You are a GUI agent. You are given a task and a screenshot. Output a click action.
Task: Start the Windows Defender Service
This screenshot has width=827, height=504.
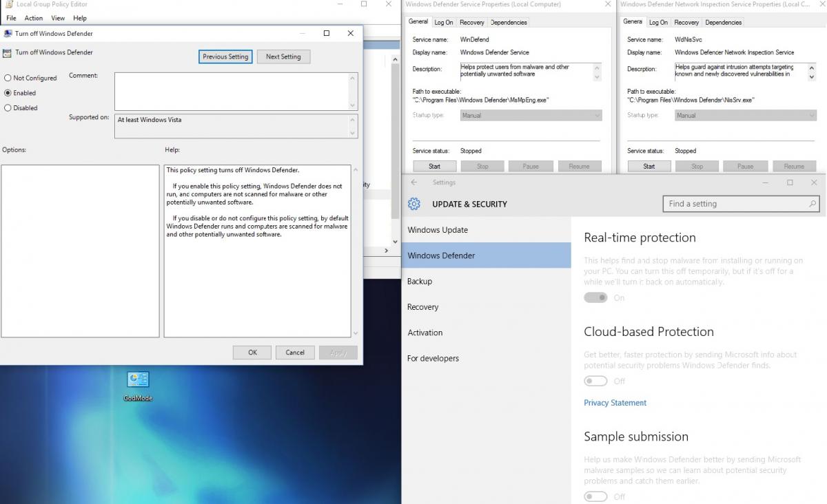434,166
